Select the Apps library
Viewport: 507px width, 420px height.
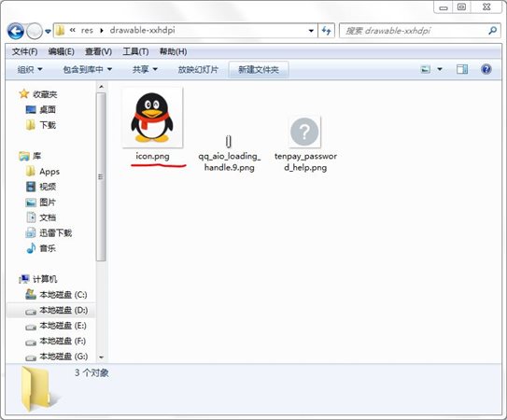click(x=49, y=172)
